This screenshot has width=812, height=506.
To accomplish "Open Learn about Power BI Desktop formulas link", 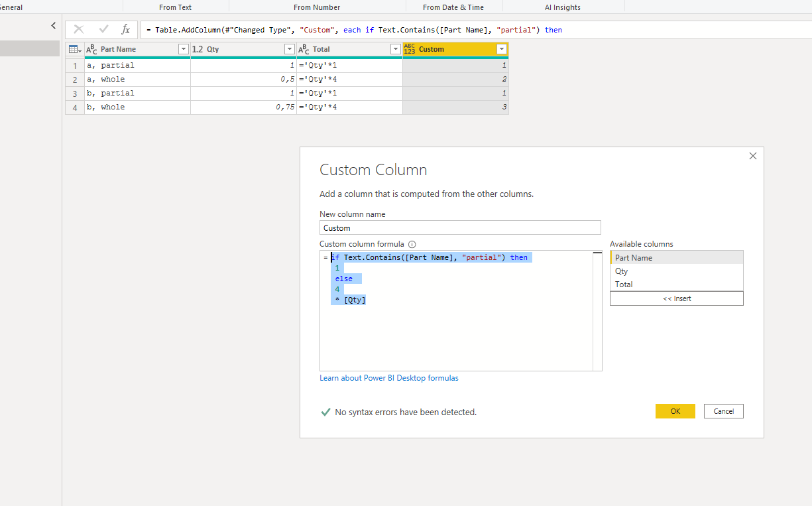I will click(389, 378).
